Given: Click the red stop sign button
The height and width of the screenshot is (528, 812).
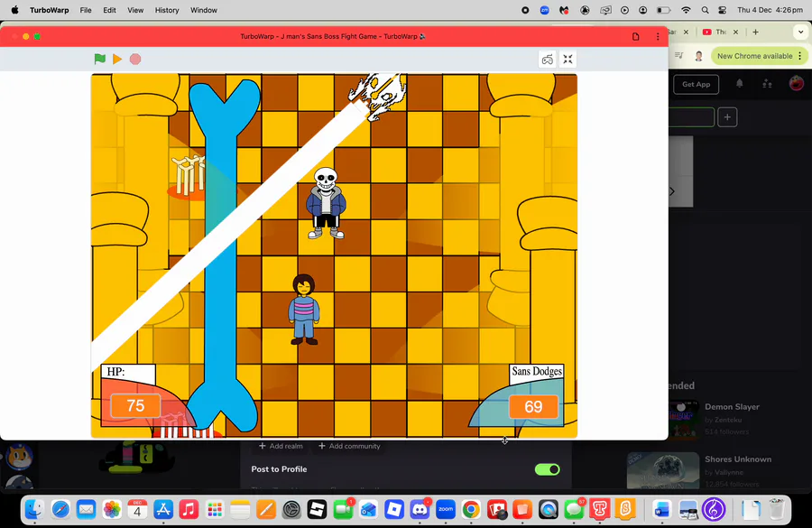Looking at the screenshot, I should click(x=135, y=59).
